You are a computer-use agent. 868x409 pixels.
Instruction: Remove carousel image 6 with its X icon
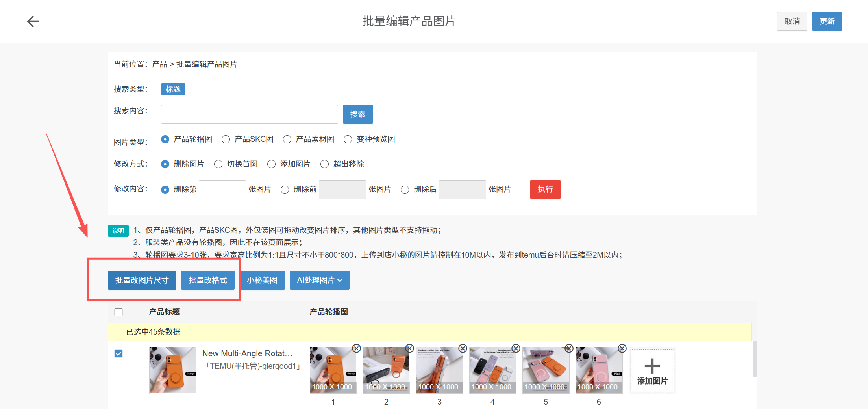[622, 348]
